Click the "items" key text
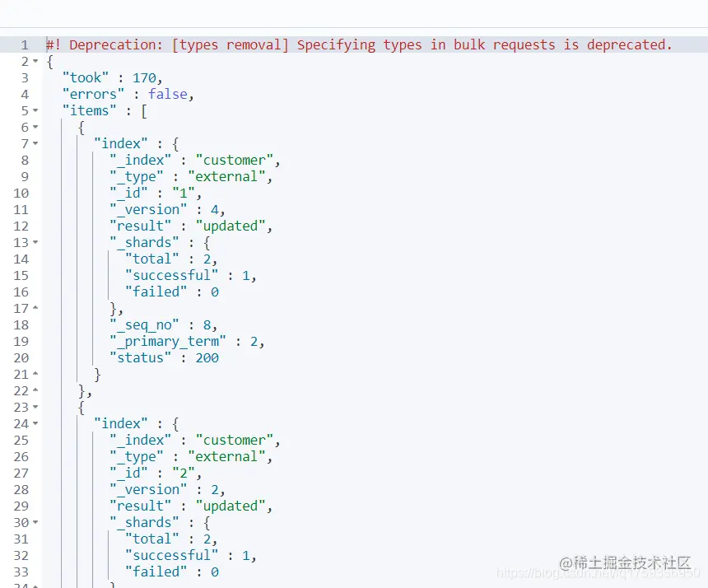708x588 pixels. coord(90,110)
